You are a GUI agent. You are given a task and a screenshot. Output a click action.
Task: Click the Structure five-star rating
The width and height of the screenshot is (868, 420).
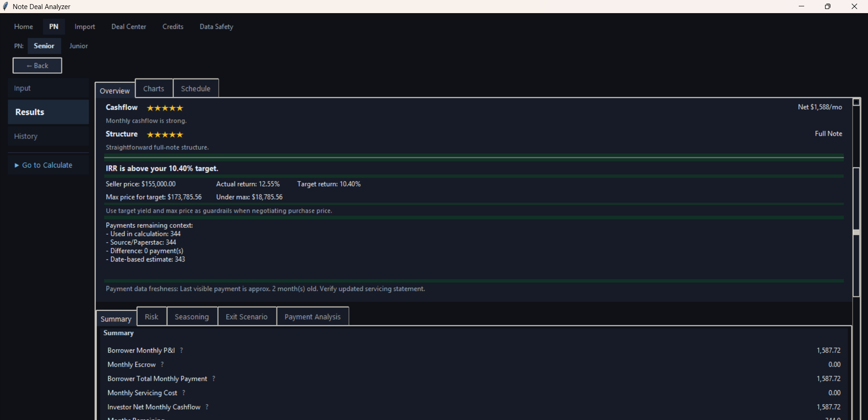(x=165, y=134)
